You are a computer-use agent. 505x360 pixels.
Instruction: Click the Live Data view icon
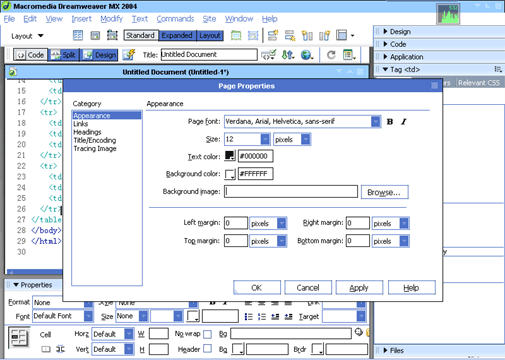[128, 55]
